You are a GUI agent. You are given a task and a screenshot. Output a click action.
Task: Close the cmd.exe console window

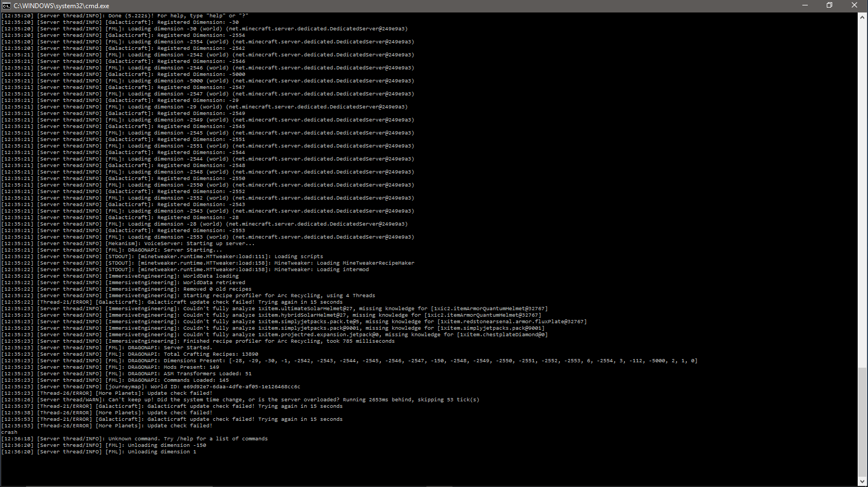point(854,5)
